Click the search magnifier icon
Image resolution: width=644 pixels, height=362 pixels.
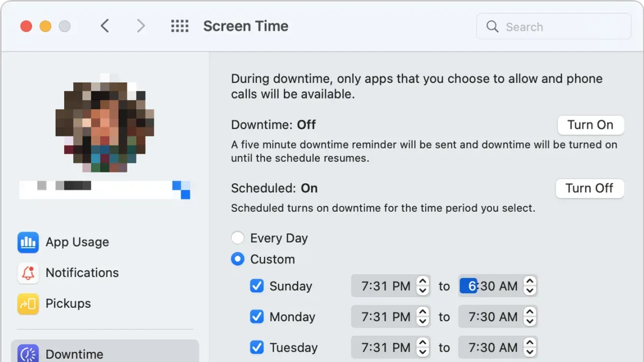point(492,26)
